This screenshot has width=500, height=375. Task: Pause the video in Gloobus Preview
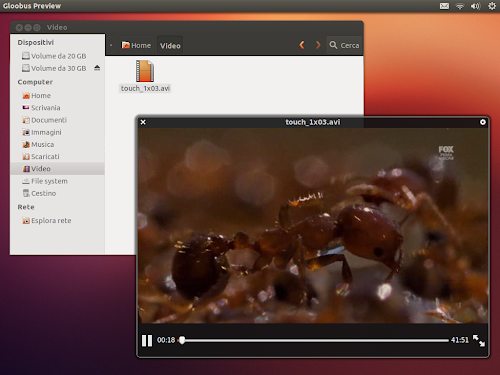tap(147, 341)
